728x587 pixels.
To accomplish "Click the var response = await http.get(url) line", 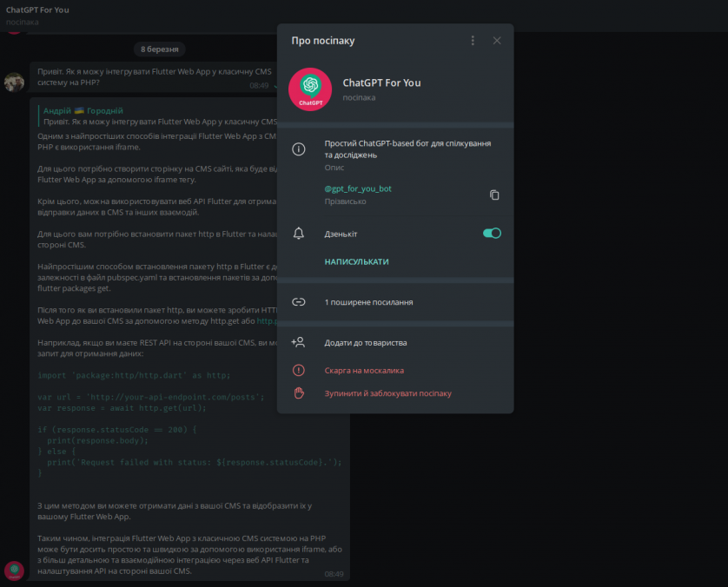I will [x=122, y=408].
